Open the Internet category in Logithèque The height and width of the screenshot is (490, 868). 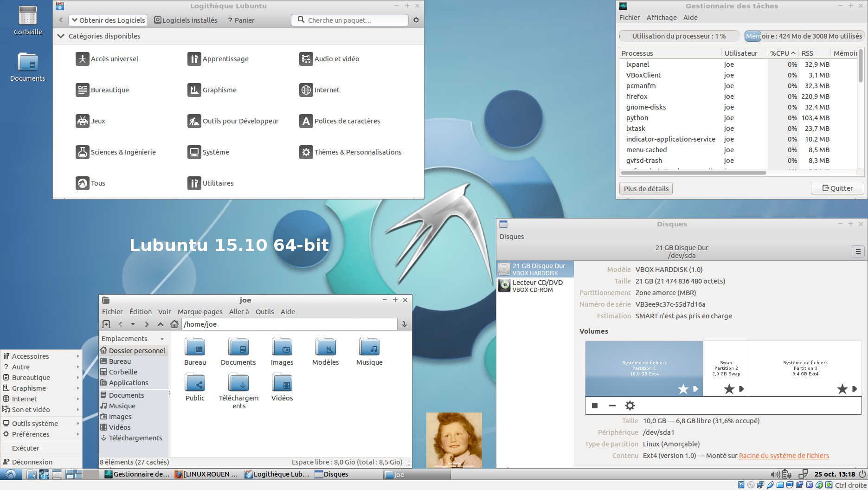click(x=319, y=90)
